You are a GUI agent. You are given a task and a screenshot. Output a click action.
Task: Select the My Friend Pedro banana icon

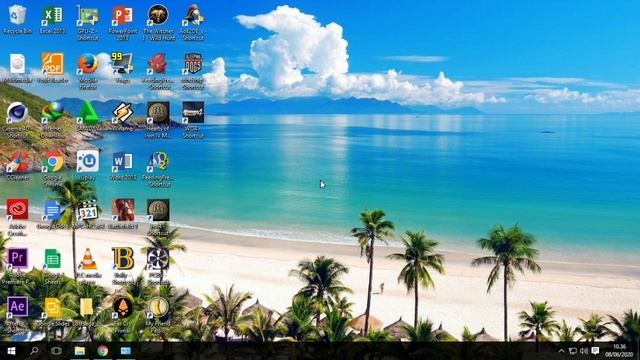click(158, 307)
